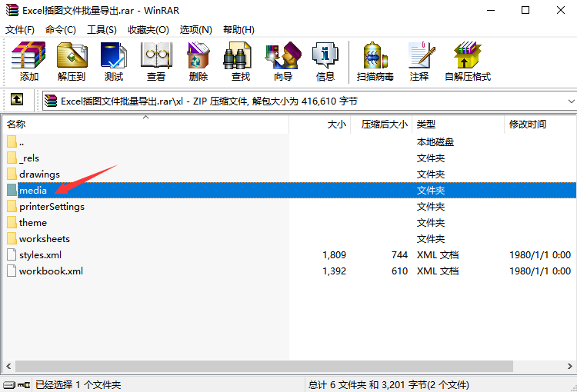The height and width of the screenshot is (392, 577).
Task: Click the Add (添加) toolbar icon
Action: [28, 55]
